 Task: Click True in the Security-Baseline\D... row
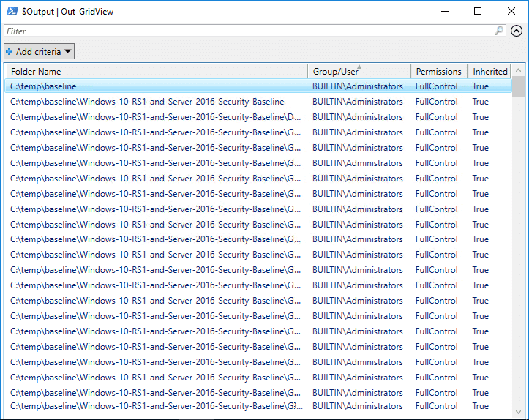[x=481, y=117]
